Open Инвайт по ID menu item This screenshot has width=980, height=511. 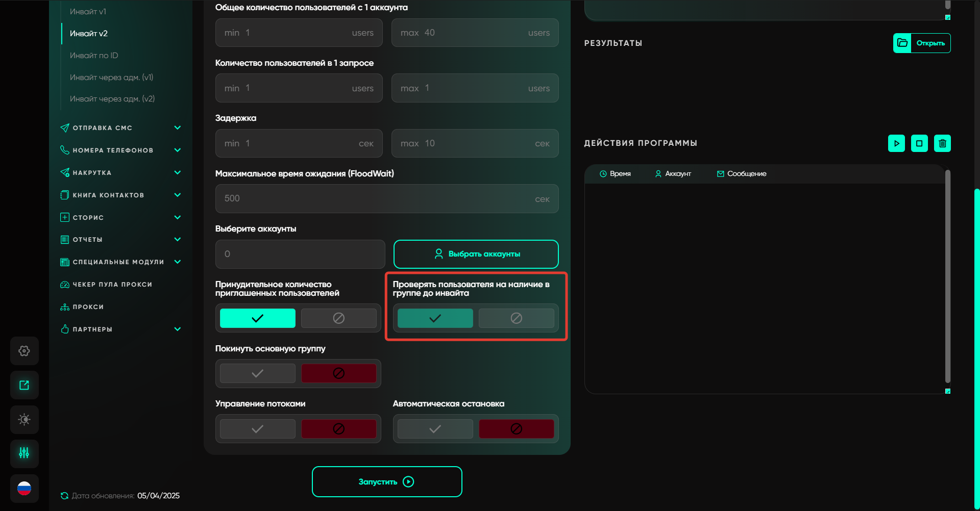[x=94, y=55]
